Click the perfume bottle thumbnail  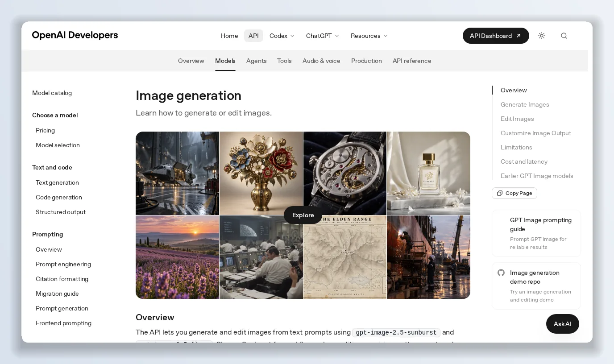(x=429, y=173)
